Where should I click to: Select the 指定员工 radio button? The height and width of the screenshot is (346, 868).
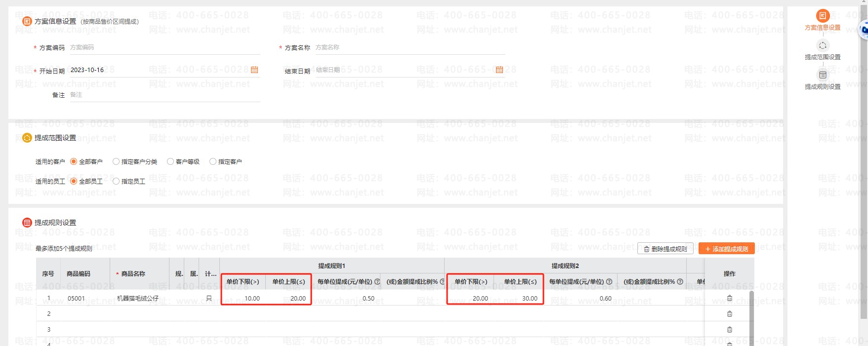(116, 181)
